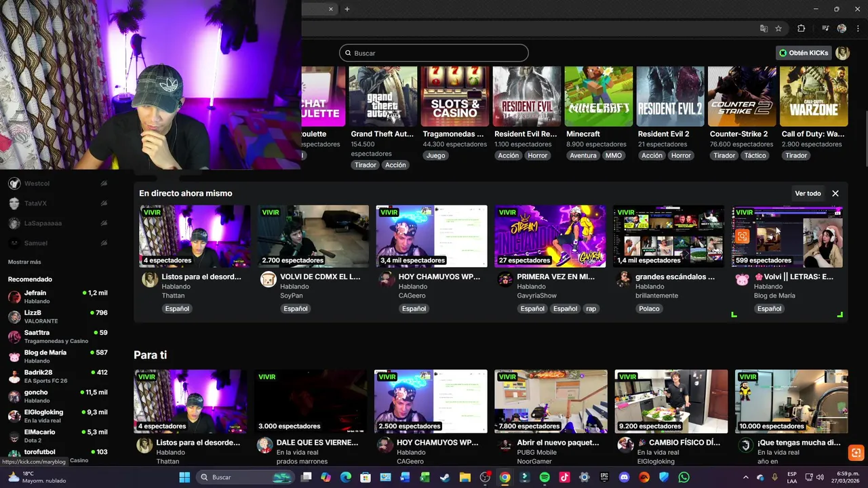
Task: Open File Explorer from the taskbar
Action: (465, 477)
